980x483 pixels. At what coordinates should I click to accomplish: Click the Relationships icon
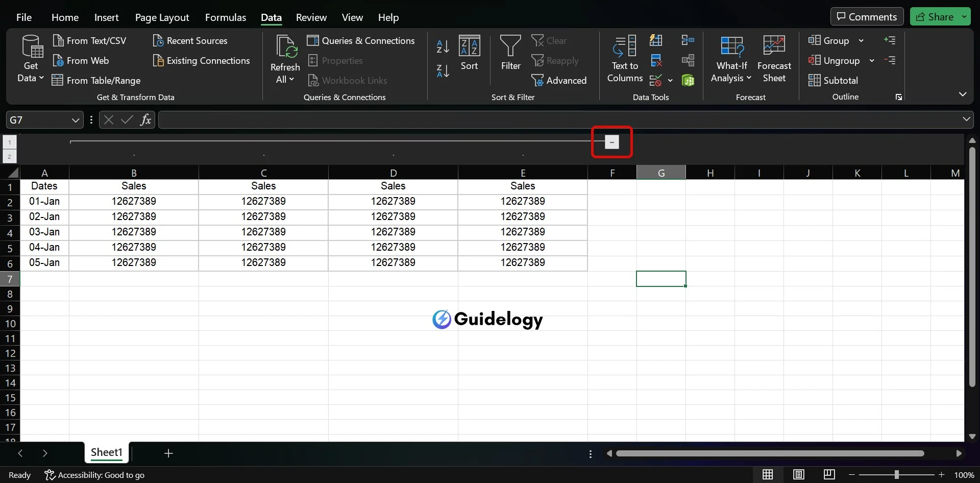point(688,60)
